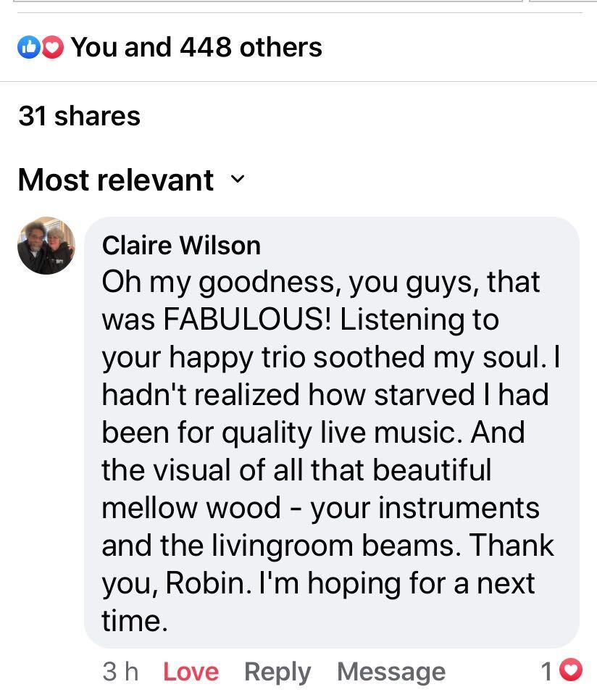Expand the Most relevant chevron arrow
The height and width of the screenshot is (700, 597).
coord(237,179)
